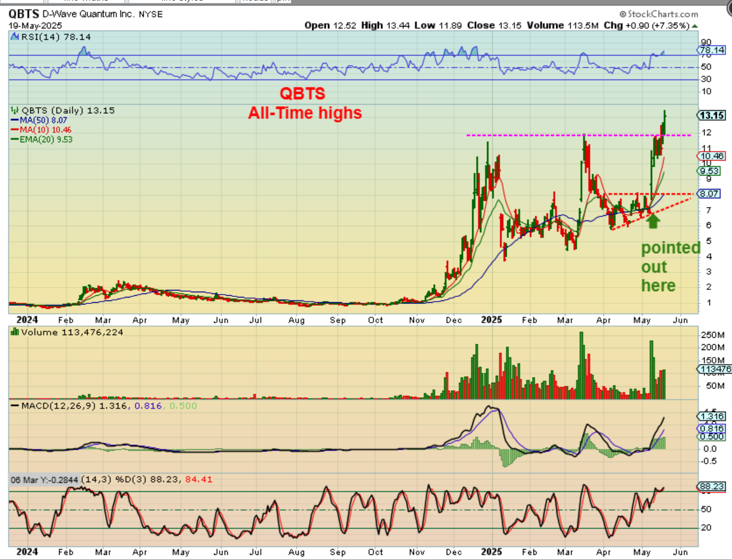Click the green 0.500 MACD histogram value in legend
732x560 pixels.
pyautogui.click(x=183, y=405)
